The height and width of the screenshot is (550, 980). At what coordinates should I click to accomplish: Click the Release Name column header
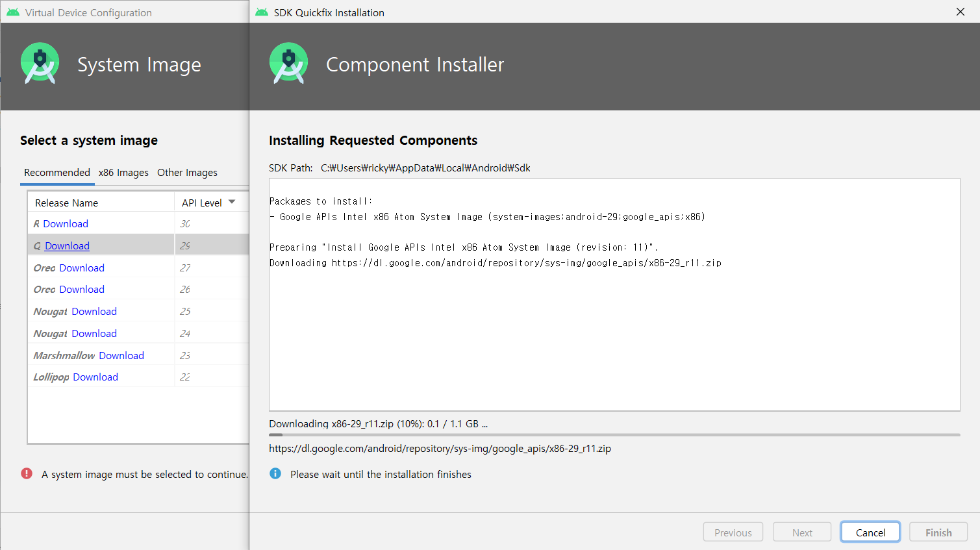point(101,203)
